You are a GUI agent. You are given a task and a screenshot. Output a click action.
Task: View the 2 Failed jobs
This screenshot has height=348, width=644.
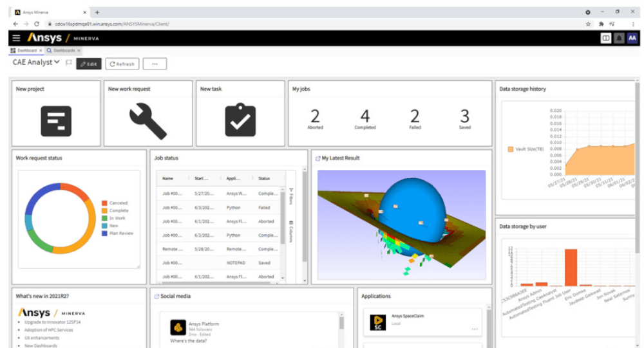pos(415,119)
